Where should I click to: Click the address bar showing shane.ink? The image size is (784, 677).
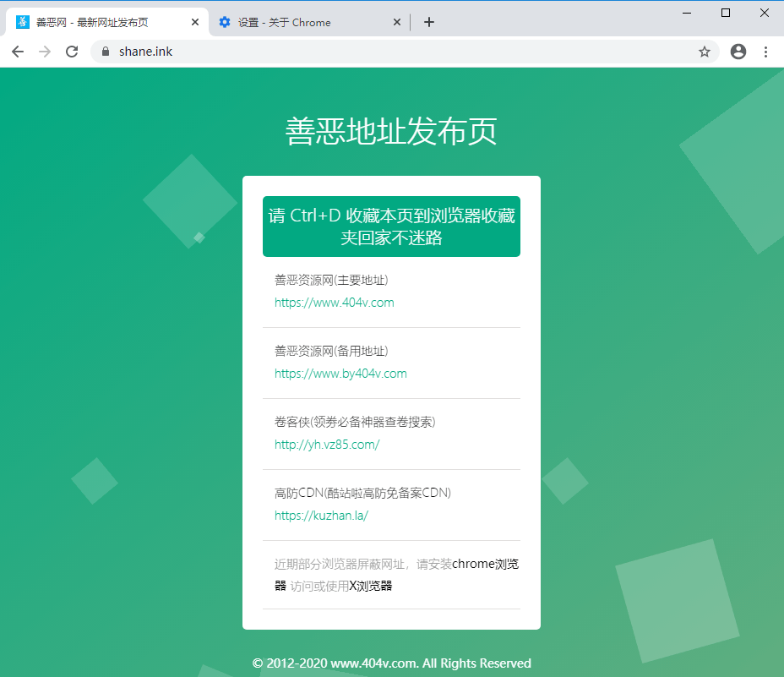[397, 52]
